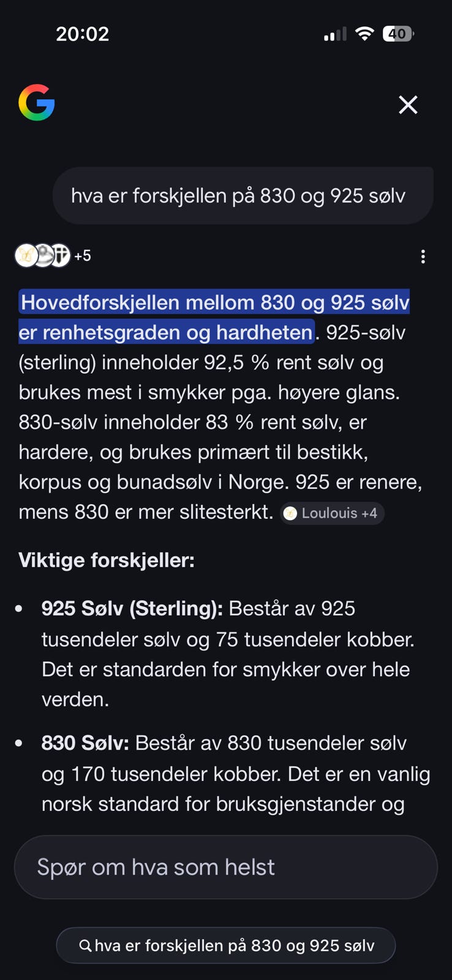Open the second source favicon
Screen dimensions: 452x980
point(43,255)
